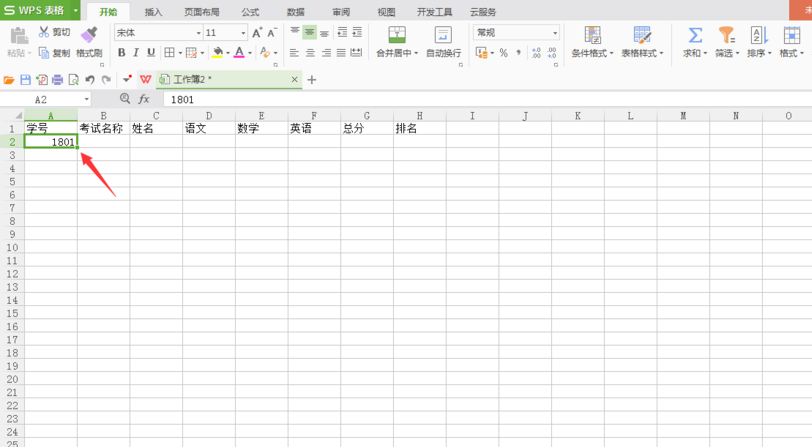Click the Format Painter (格式刷) icon
Image resolution: width=812 pixels, height=447 pixels.
[x=89, y=37]
